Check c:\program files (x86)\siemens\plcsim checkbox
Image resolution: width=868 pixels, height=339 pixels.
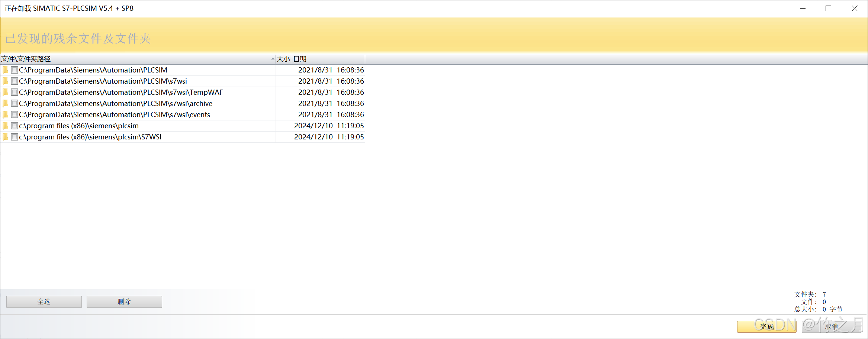click(x=15, y=126)
